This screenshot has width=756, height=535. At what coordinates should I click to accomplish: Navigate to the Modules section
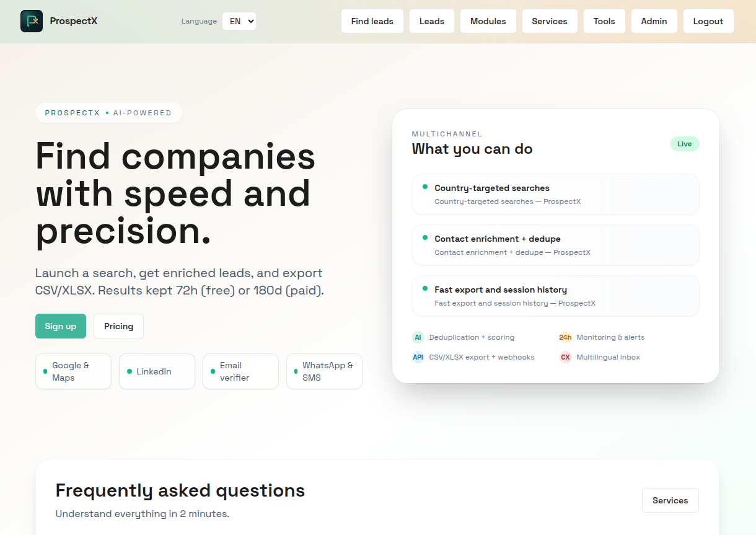coord(488,20)
